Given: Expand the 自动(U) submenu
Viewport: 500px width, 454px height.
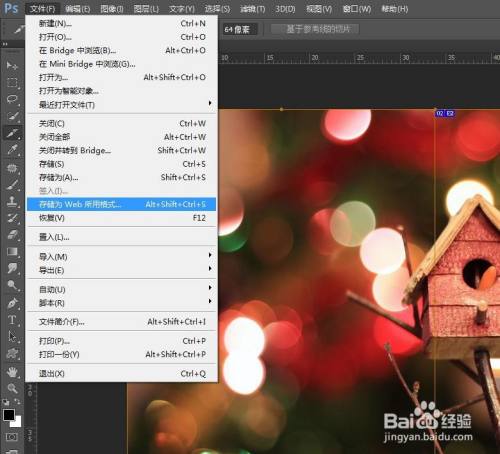Looking at the screenshot, I should [x=122, y=289].
